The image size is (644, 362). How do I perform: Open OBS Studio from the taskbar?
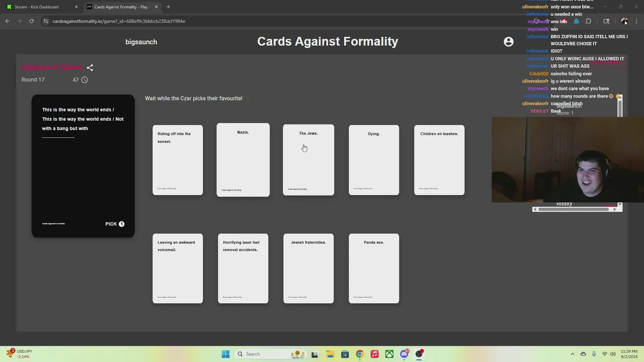pos(419,354)
